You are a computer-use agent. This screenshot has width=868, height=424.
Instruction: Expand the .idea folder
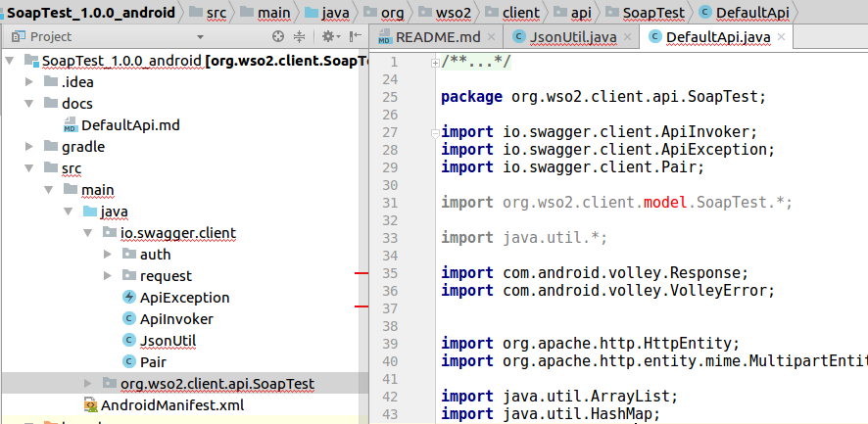click(x=29, y=82)
